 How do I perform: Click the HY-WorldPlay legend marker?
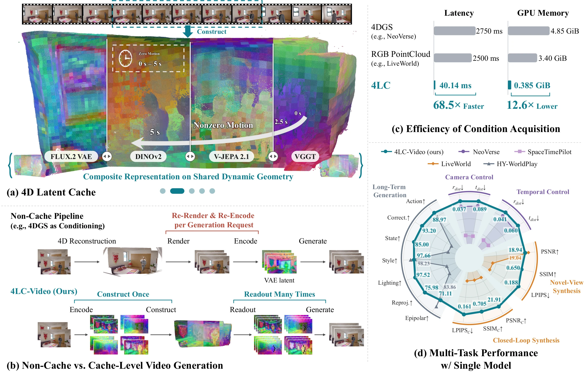pos(489,164)
